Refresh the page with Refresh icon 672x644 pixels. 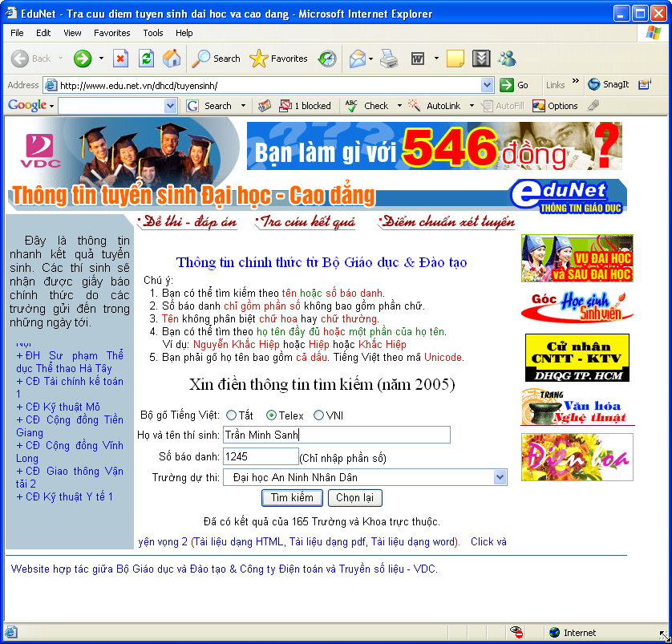click(146, 59)
